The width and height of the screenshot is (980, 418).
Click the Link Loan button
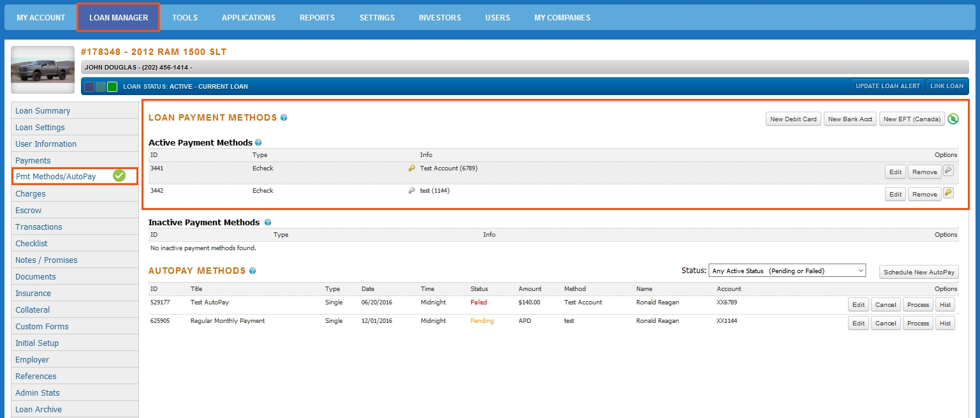(x=947, y=86)
